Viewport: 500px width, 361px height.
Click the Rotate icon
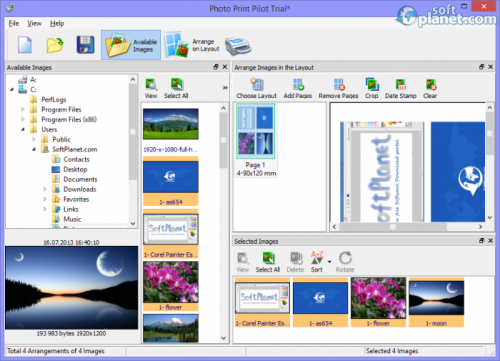click(x=345, y=262)
